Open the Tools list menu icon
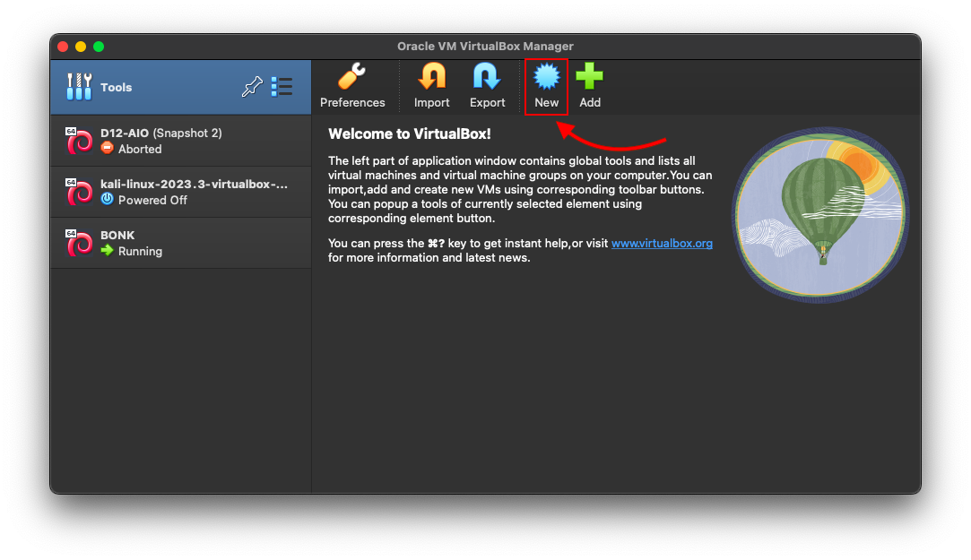Screen dimensions: 971x560 point(282,87)
